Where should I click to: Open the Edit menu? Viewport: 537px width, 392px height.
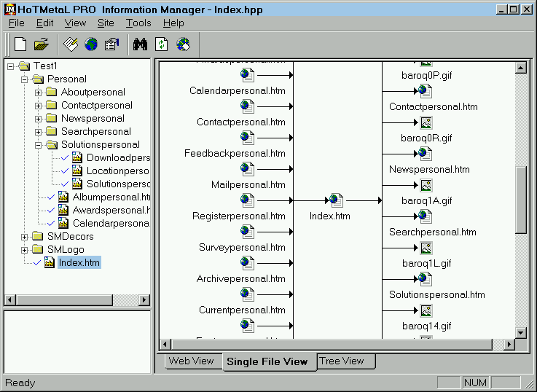click(x=45, y=23)
